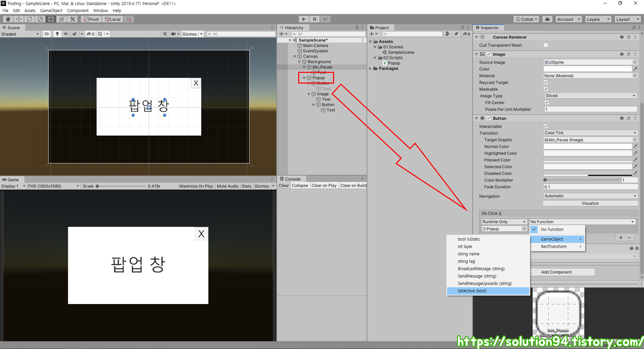Select EventSystem in Hierarchy

[316, 51]
